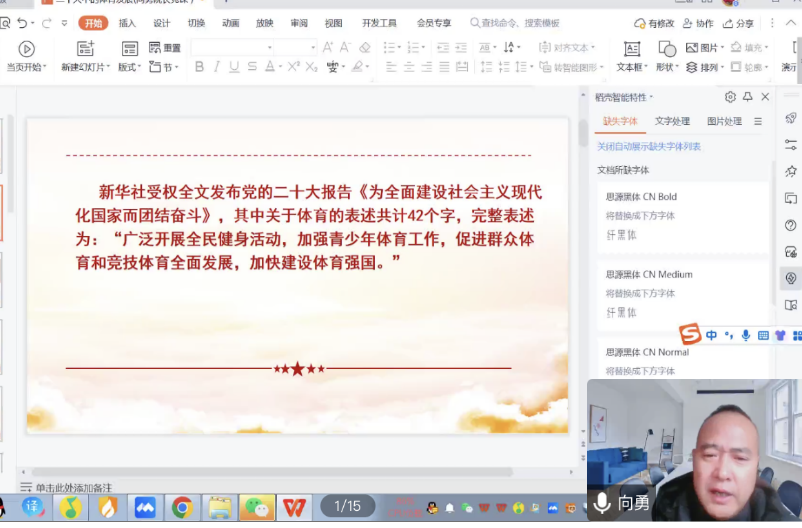Viewport: 802px width, 528px height.
Task: Insert a text box (文本框)
Action: 631,49
